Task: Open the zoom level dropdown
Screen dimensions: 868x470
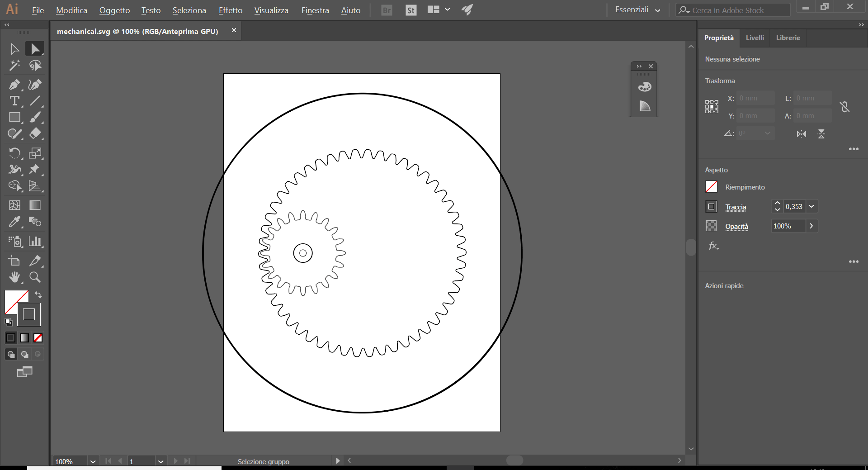Action: [x=93, y=461]
